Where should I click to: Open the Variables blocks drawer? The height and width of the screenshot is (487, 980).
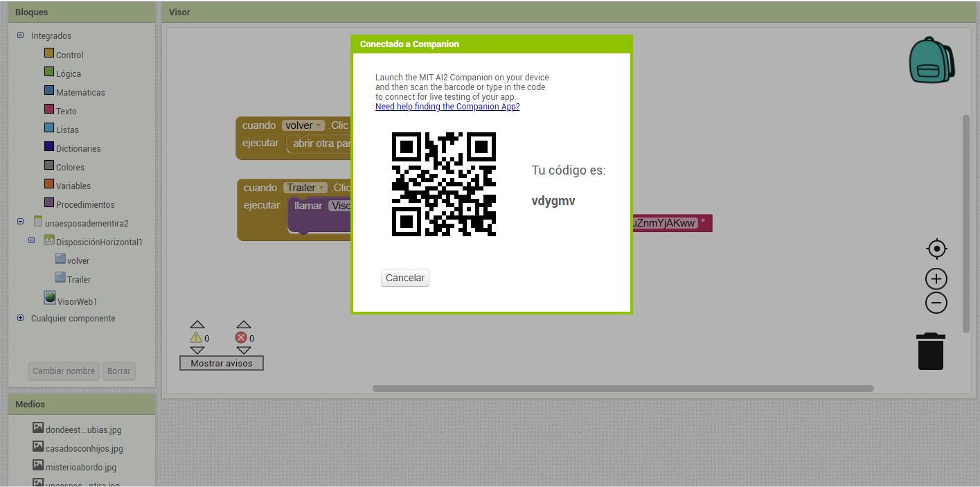pyautogui.click(x=73, y=186)
